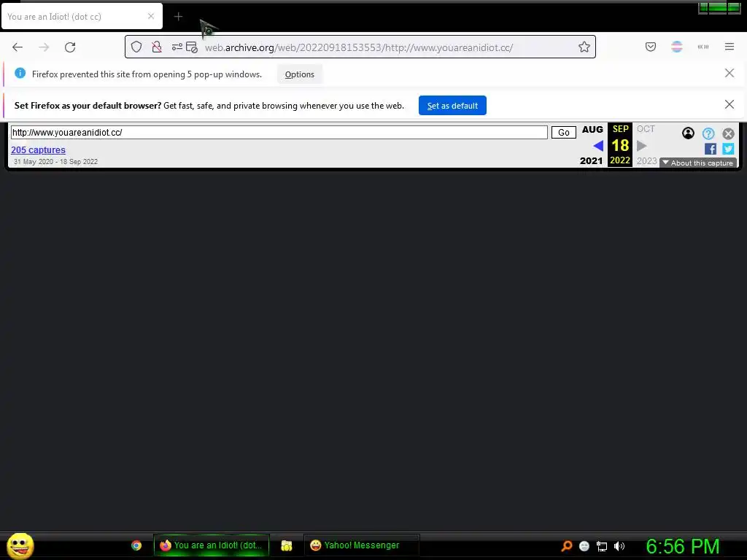Switch to Yahoo! Messenger taskbar item
The image size is (747, 560).
362,545
